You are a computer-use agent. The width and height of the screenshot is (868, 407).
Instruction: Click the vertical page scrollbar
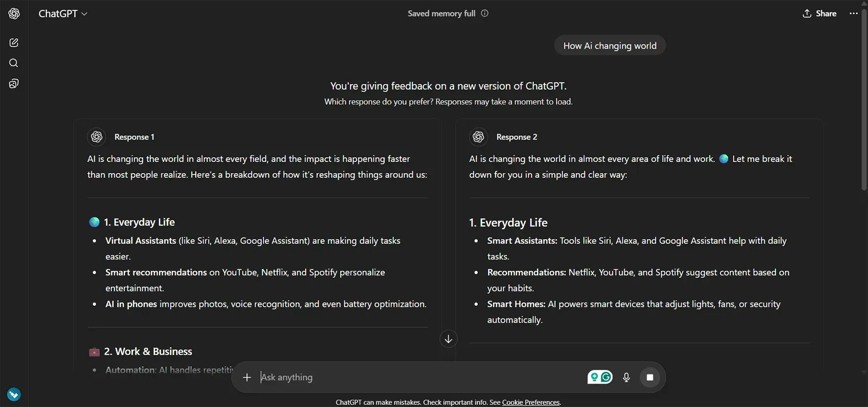pyautogui.click(x=864, y=99)
